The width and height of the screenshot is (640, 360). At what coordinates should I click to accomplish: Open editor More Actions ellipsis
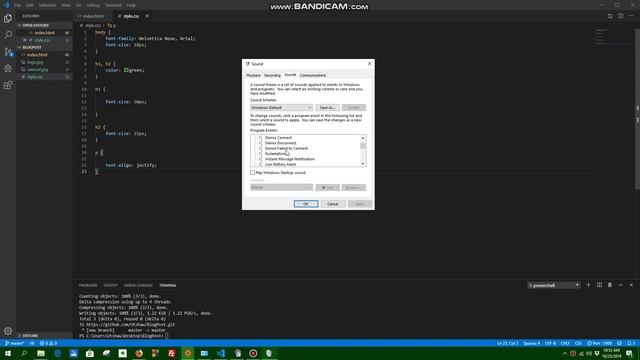pos(631,16)
